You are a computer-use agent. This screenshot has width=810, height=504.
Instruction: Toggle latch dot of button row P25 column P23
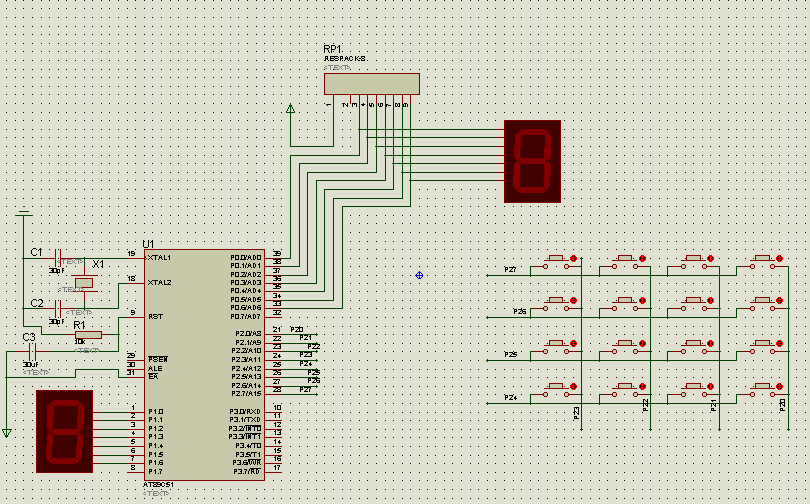point(573,343)
